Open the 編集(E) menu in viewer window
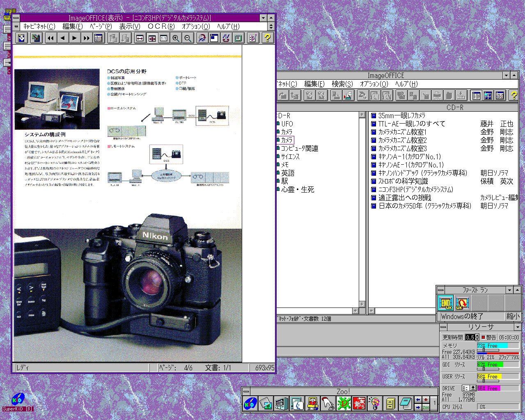 point(73,26)
